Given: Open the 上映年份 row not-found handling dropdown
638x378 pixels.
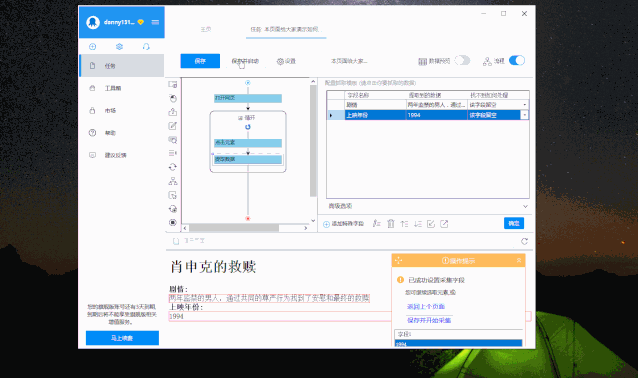Looking at the screenshot, I should (524, 115).
